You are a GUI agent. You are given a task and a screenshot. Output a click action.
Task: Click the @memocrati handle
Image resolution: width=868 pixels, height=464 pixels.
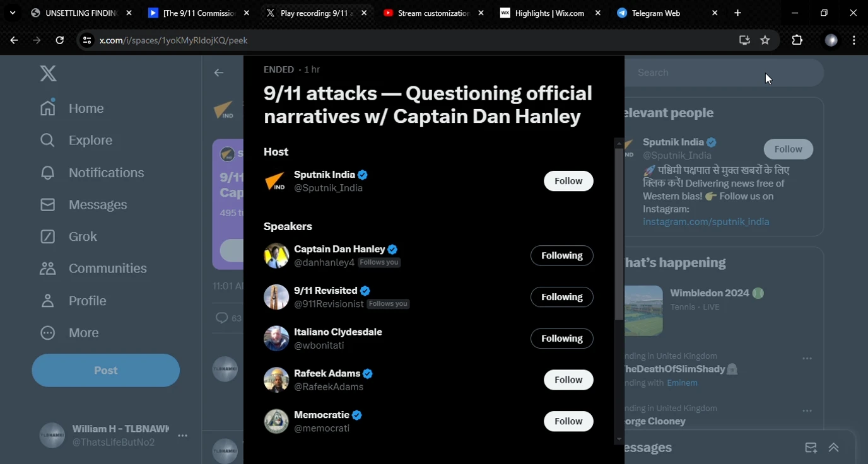click(322, 428)
